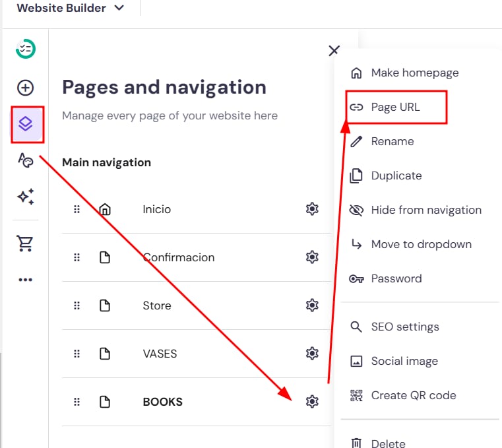This screenshot has height=448, width=502.
Task: Click the page icon beside Confirmacion
Action: (x=105, y=257)
